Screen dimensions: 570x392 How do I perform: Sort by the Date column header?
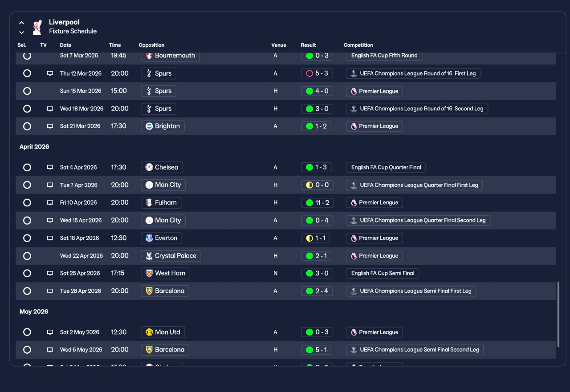tap(65, 45)
